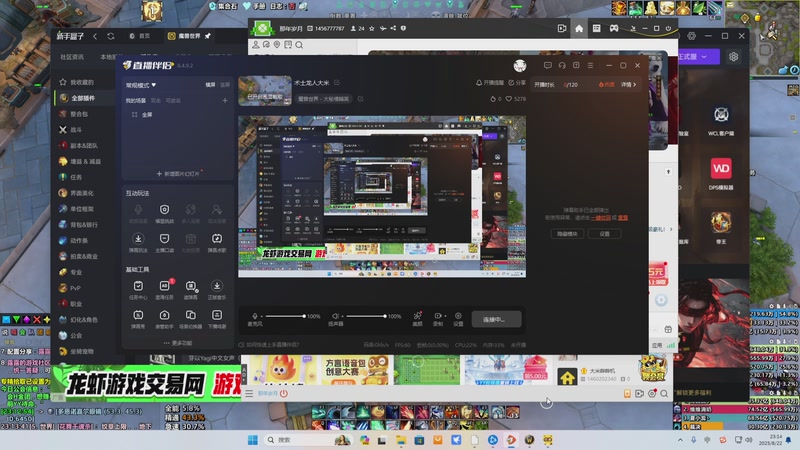
Task: Click the 连接中... stream button
Action: pyautogui.click(x=496, y=319)
